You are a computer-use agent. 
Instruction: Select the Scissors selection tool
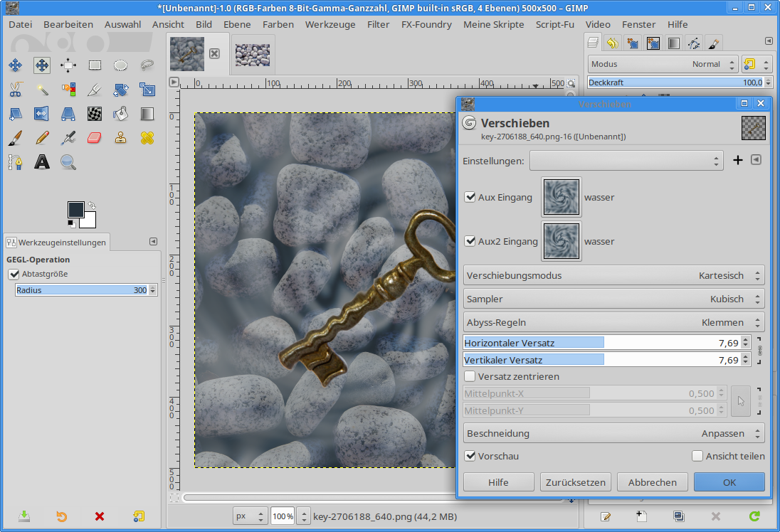pos(15,90)
